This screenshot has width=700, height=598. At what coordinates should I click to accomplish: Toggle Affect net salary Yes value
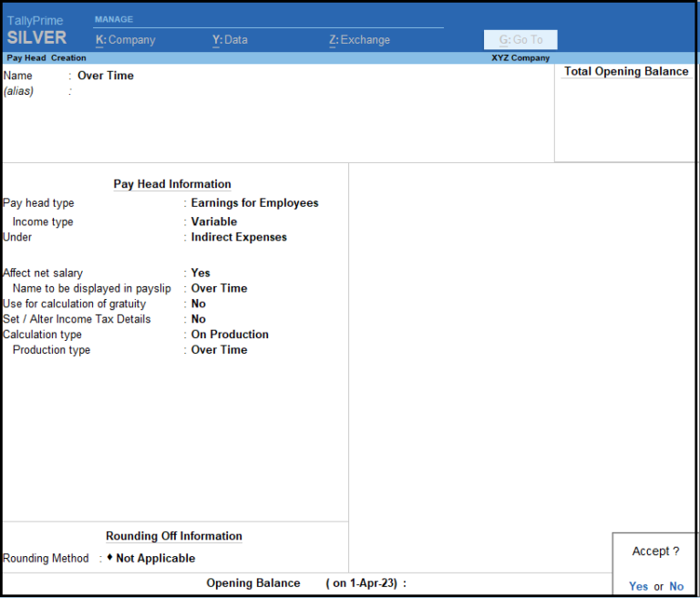point(201,273)
